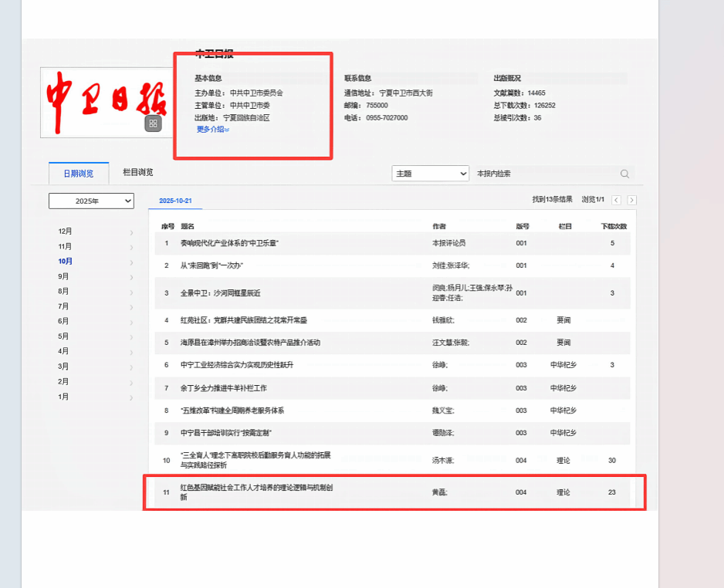Click 序号 column header
Viewport: 724px width, 588px height.
pos(167,226)
